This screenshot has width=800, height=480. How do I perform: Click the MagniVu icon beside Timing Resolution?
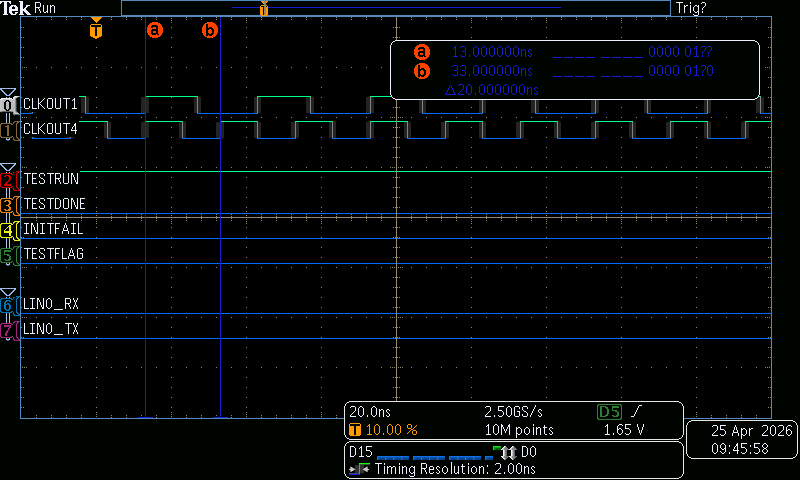point(359,469)
